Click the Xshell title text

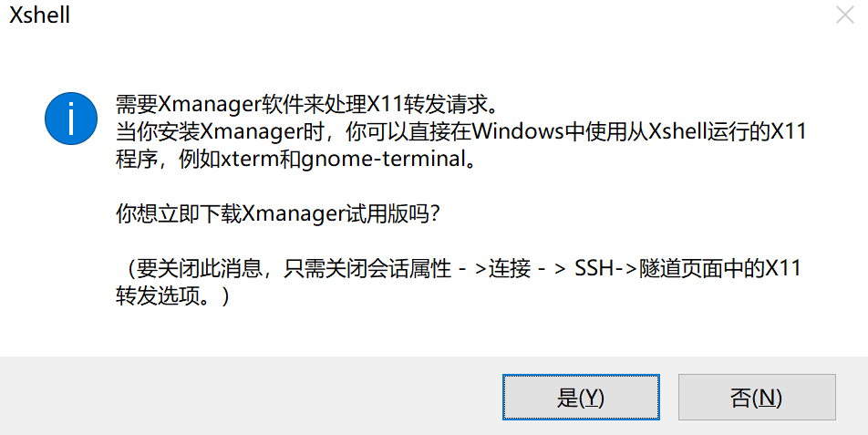[x=39, y=16]
